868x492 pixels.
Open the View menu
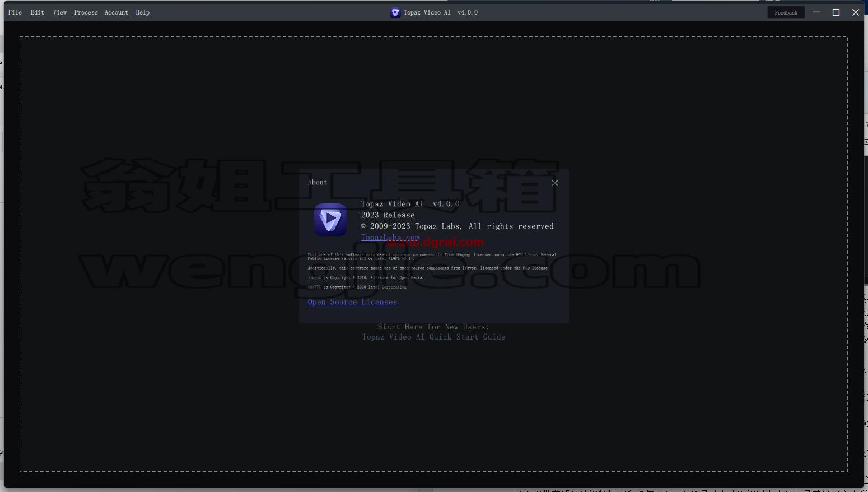coord(60,12)
